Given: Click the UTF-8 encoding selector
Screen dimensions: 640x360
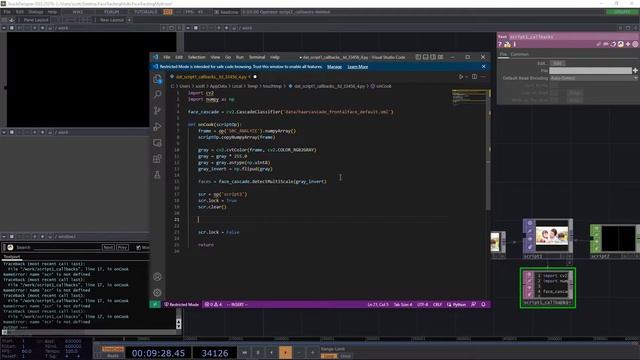Looking at the screenshot, I should (x=422, y=304).
